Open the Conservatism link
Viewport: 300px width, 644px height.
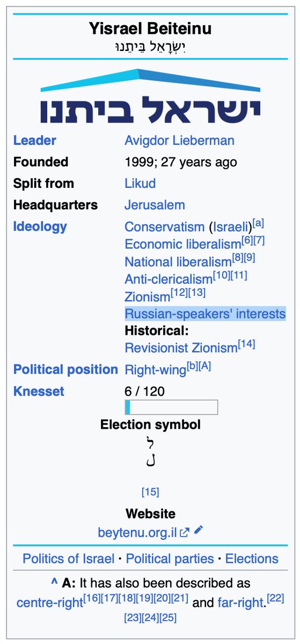(x=165, y=228)
